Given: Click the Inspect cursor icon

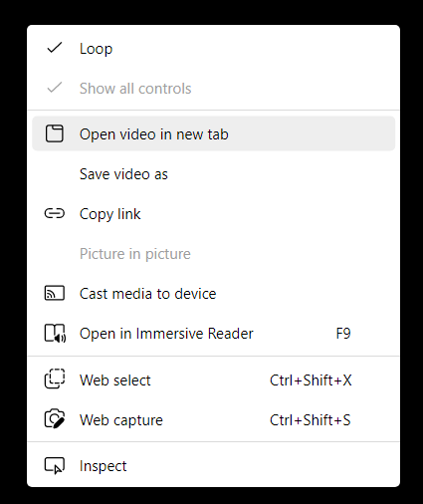Looking at the screenshot, I should (x=55, y=465).
